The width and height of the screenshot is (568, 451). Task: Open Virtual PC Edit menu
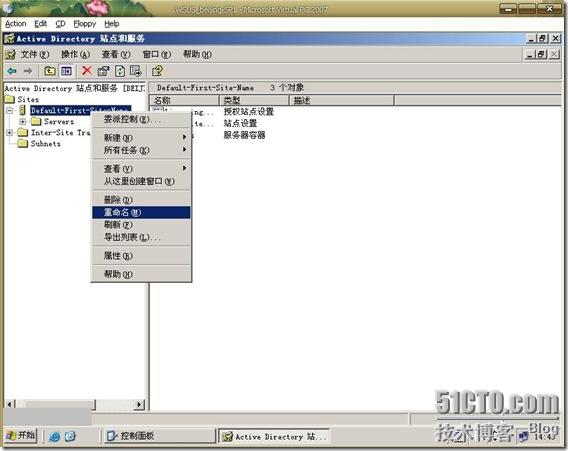pyautogui.click(x=41, y=24)
